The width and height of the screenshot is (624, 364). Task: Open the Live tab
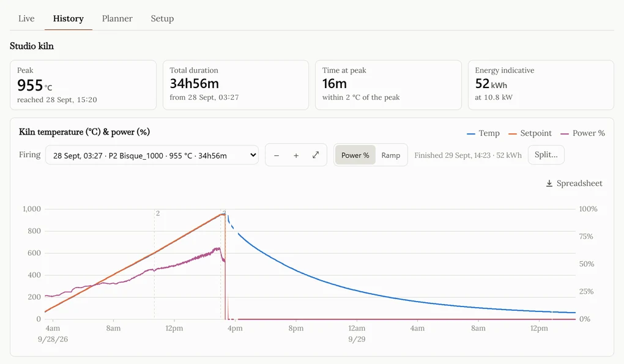point(26,19)
